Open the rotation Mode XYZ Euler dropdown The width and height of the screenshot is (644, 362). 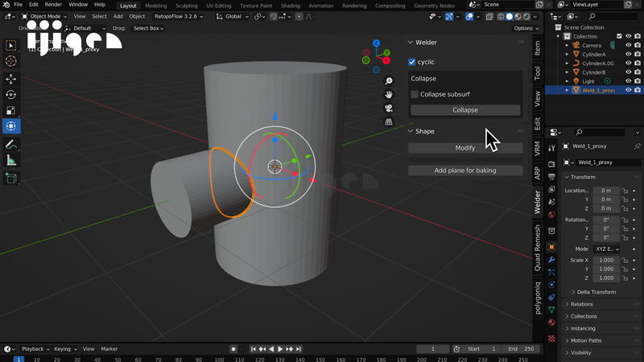coord(605,249)
